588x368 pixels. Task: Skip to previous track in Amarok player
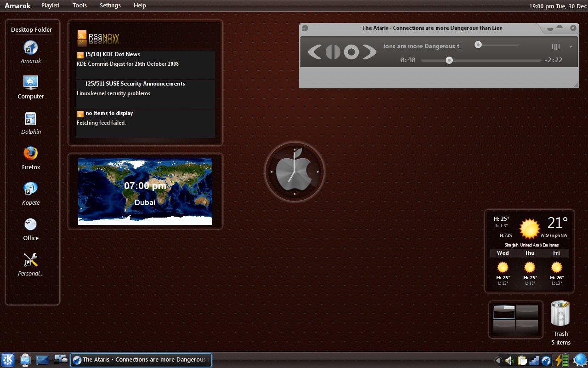click(x=315, y=52)
